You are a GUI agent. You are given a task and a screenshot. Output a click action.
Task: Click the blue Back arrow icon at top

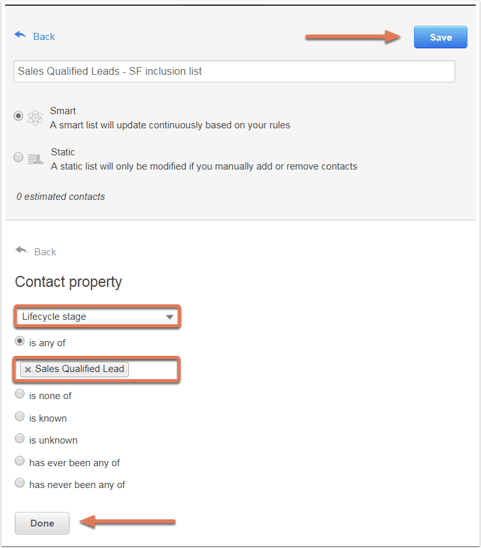pos(20,35)
